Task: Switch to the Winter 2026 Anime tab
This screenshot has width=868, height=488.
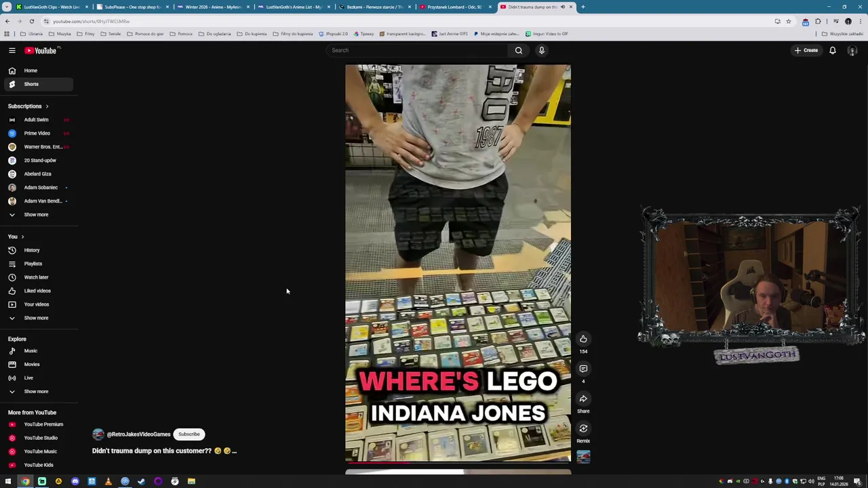Action: coord(213,7)
